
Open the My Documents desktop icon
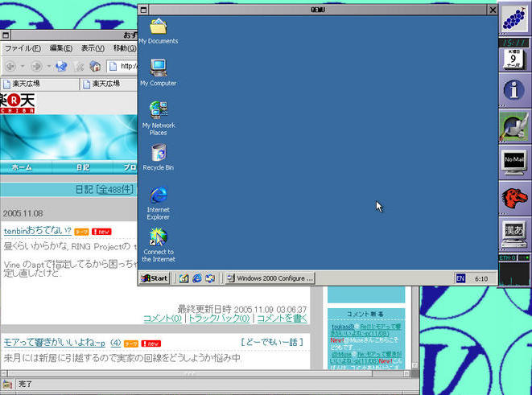158,27
